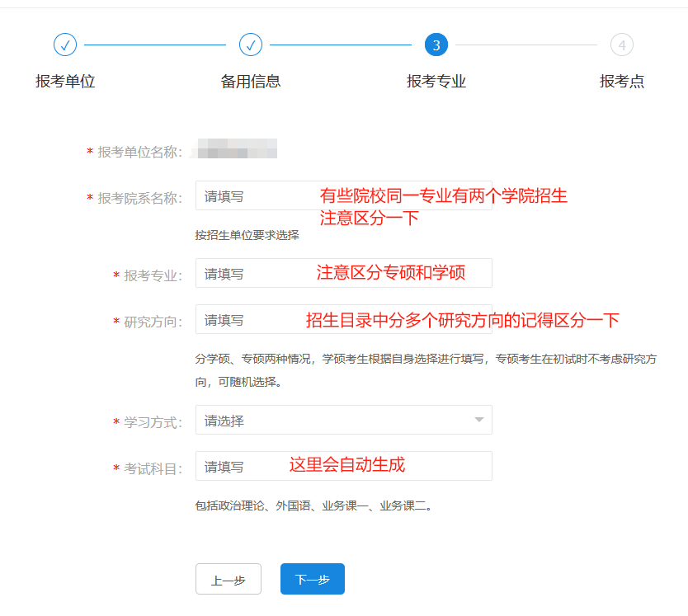Select the 报考专业 step label

coord(436,81)
